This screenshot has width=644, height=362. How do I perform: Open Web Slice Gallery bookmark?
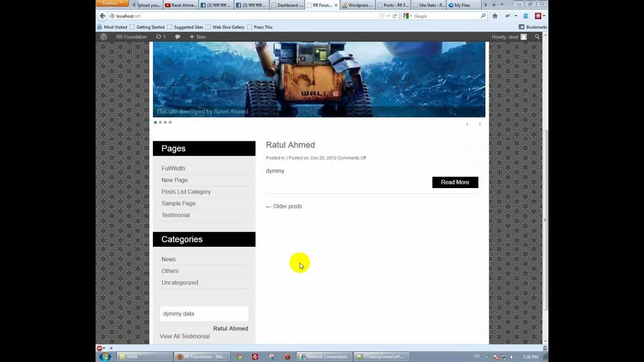coord(225,27)
